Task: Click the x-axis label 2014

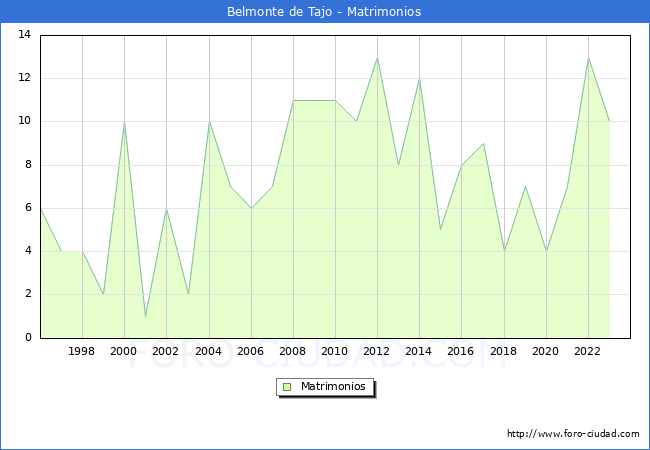Action: pyautogui.click(x=418, y=351)
